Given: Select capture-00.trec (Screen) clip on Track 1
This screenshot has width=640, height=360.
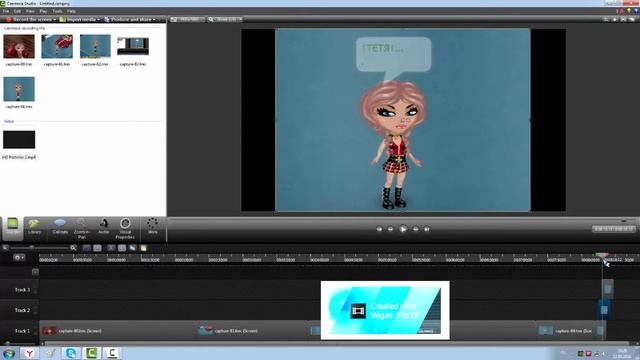Looking at the screenshot, I should tap(118, 331).
